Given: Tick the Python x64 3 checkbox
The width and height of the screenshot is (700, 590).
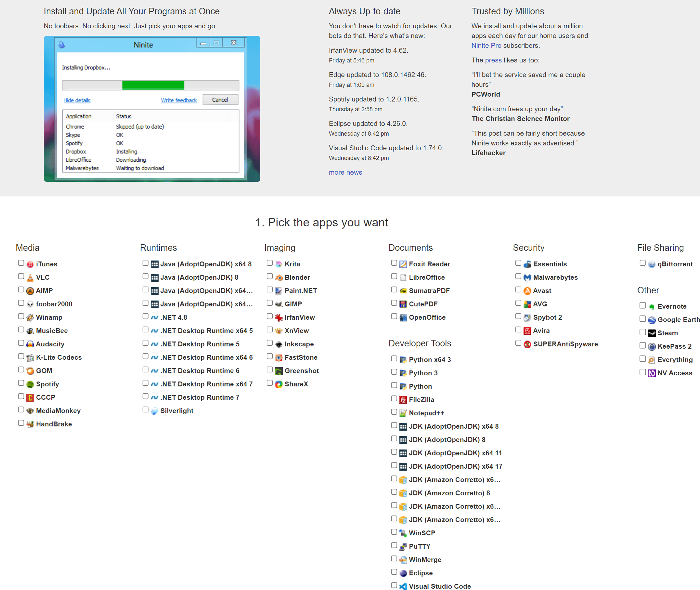Looking at the screenshot, I should click(394, 358).
